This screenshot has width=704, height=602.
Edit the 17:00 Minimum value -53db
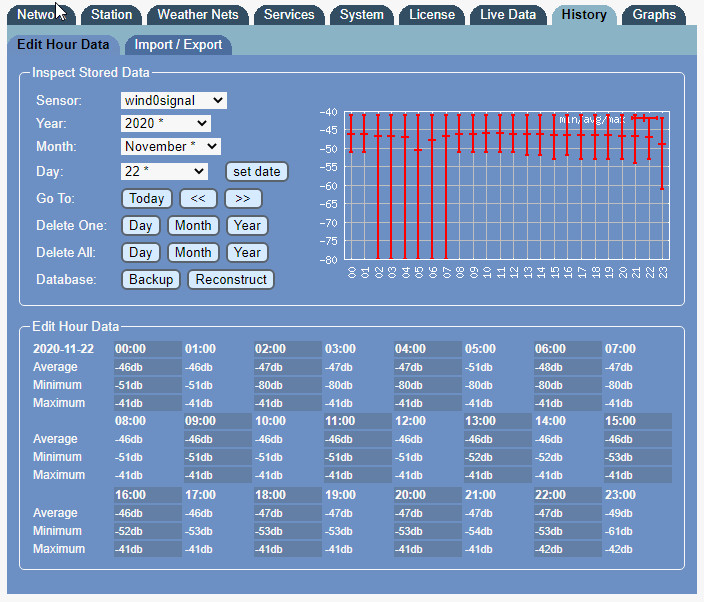pyautogui.click(x=218, y=531)
